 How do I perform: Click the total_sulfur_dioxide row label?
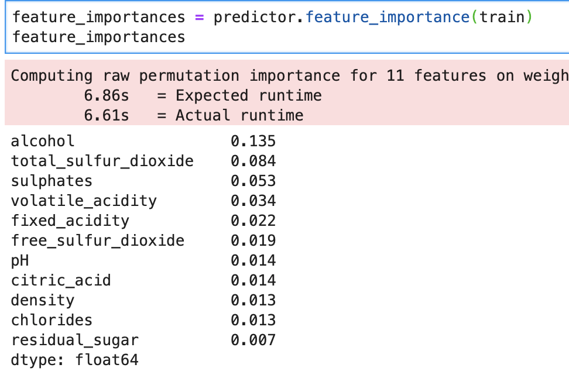tap(102, 161)
